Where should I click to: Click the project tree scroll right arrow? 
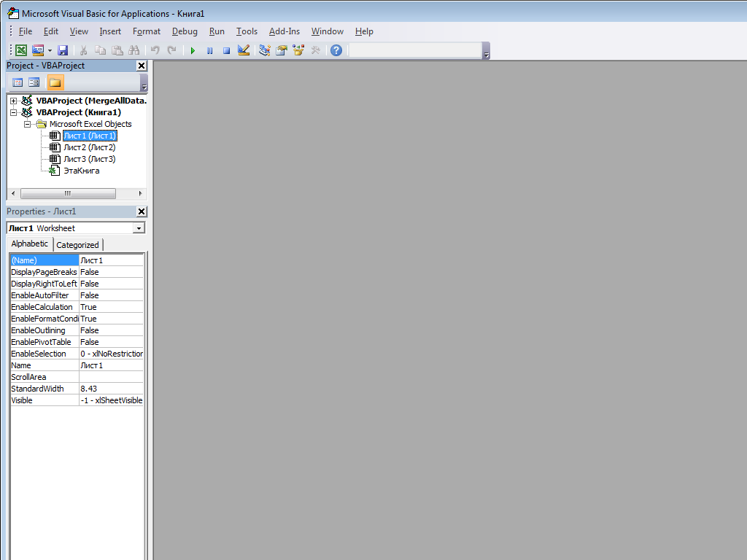point(140,193)
